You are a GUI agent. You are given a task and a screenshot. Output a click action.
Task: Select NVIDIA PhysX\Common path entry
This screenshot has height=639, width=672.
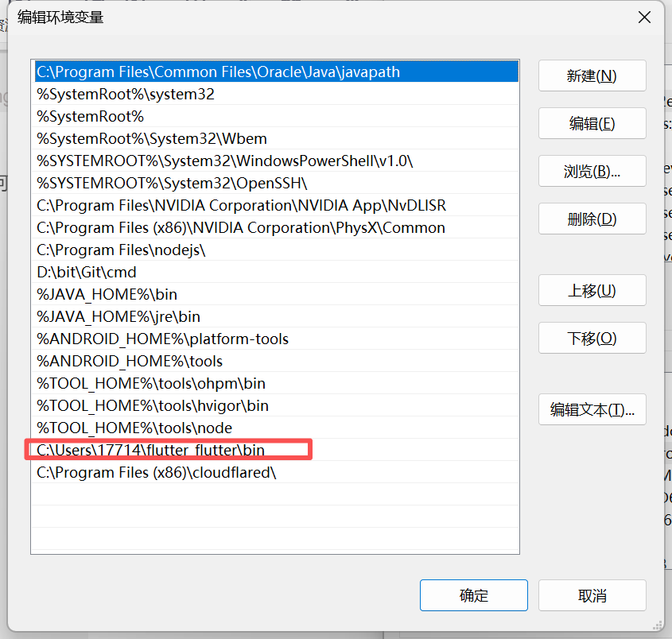[275, 227]
